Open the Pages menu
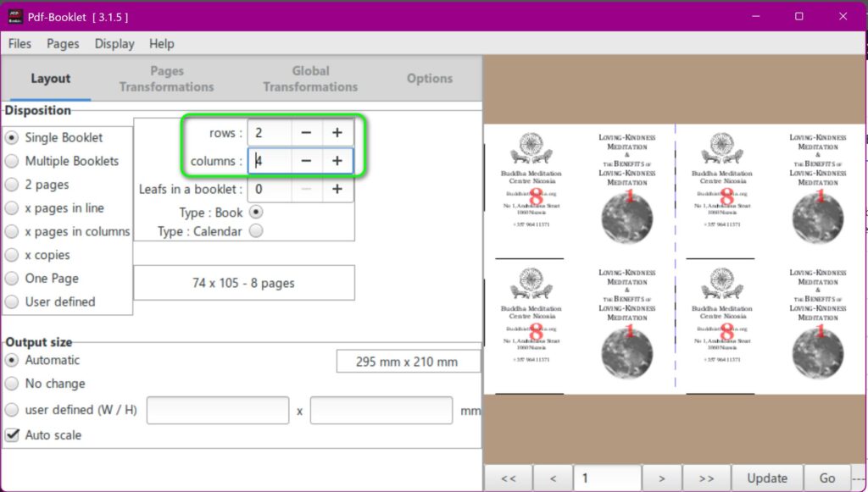This screenshot has height=492, width=868. (63, 44)
